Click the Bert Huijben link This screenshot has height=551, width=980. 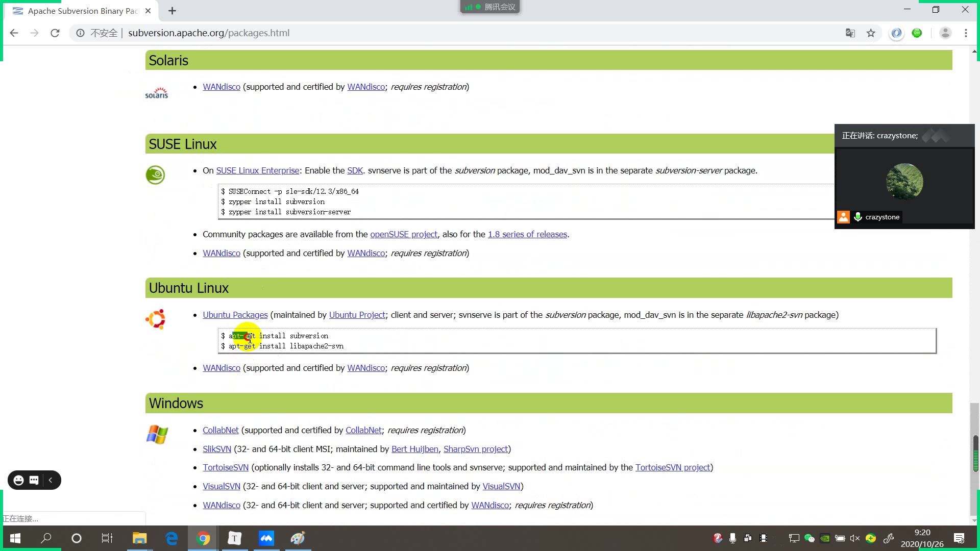(414, 449)
